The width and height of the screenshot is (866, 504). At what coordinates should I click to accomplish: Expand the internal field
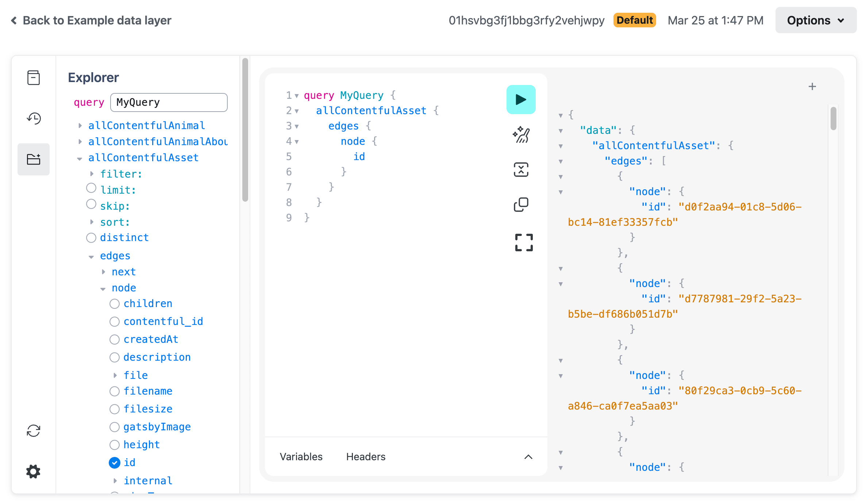pyautogui.click(x=115, y=481)
